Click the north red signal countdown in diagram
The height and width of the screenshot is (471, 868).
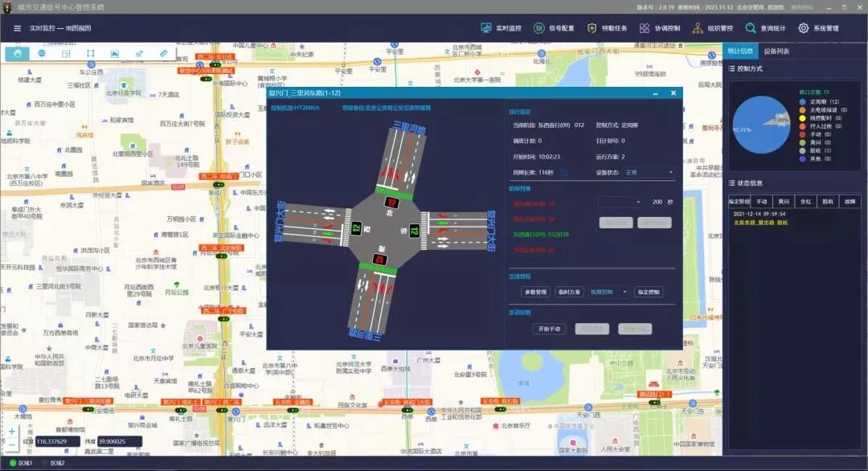coord(391,203)
